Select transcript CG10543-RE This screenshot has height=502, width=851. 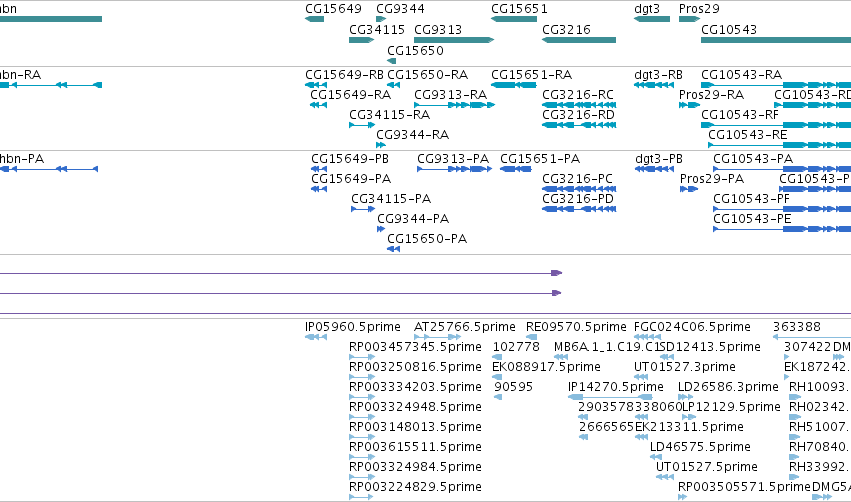coord(748,135)
